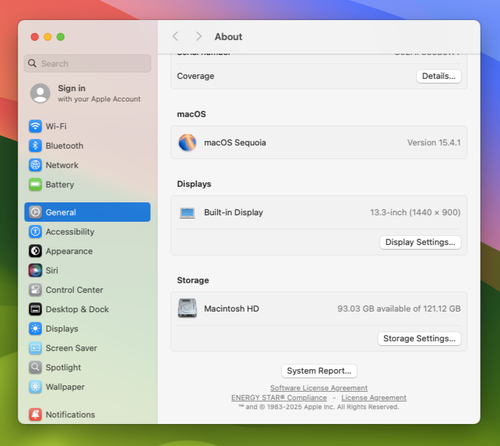This screenshot has width=500, height=446.
Task: Click the green Battery icon
Action: [35, 184]
